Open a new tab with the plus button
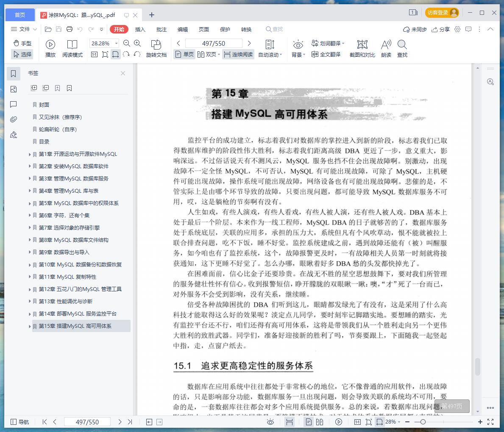This screenshot has height=432, width=504. pos(152,15)
